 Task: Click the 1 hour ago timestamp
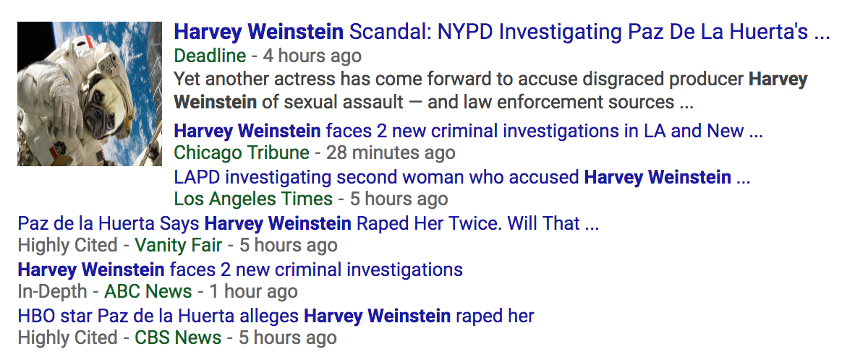tap(253, 292)
